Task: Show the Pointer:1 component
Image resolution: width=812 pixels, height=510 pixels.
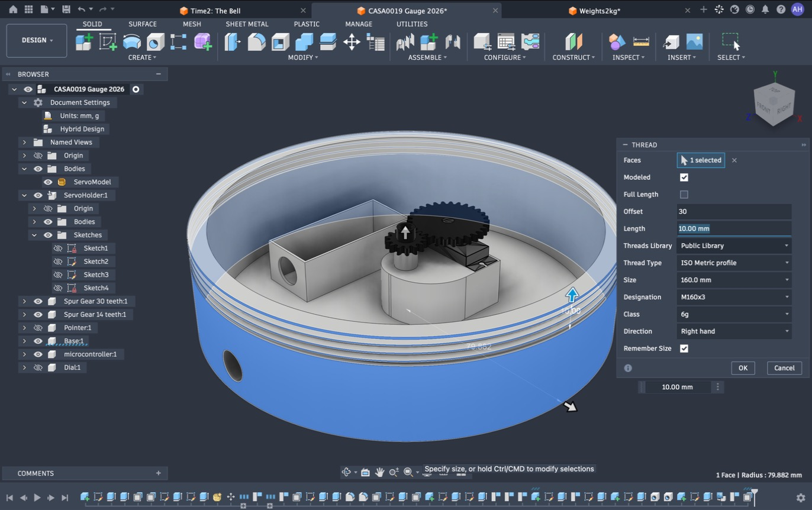Action: pyautogui.click(x=38, y=328)
